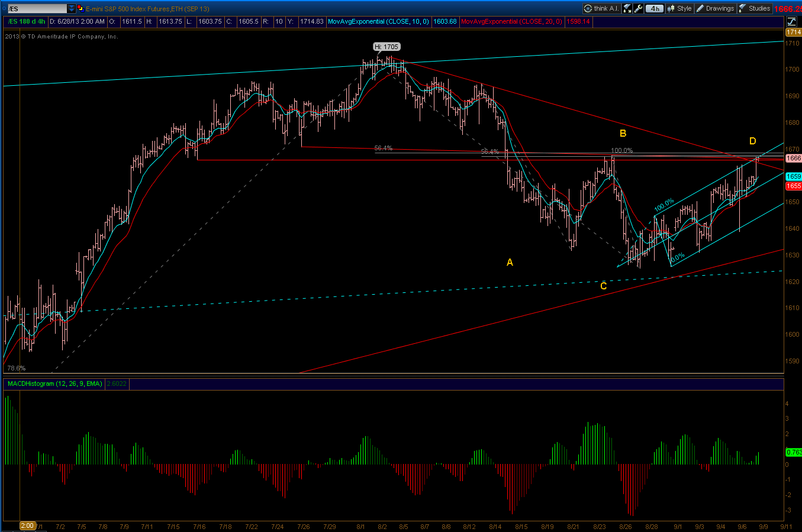
Task: Click the red last price 1666.25
Action: point(788,9)
